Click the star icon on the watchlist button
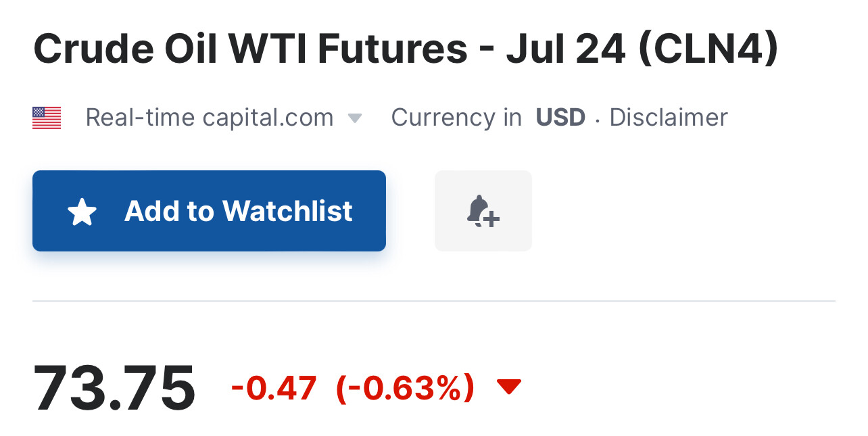The width and height of the screenshot is (868, 436). (82, 212)
